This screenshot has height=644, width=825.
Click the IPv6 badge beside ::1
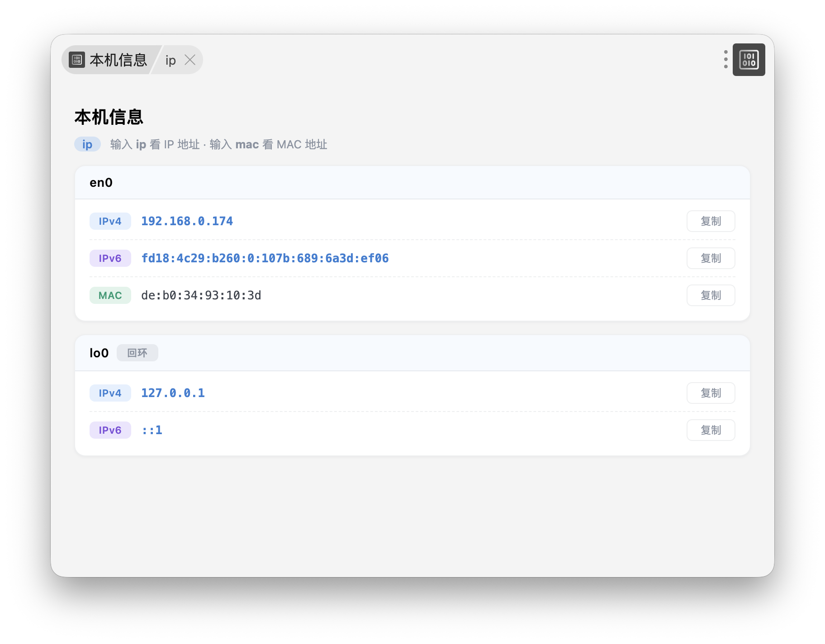tap(110, 430)
